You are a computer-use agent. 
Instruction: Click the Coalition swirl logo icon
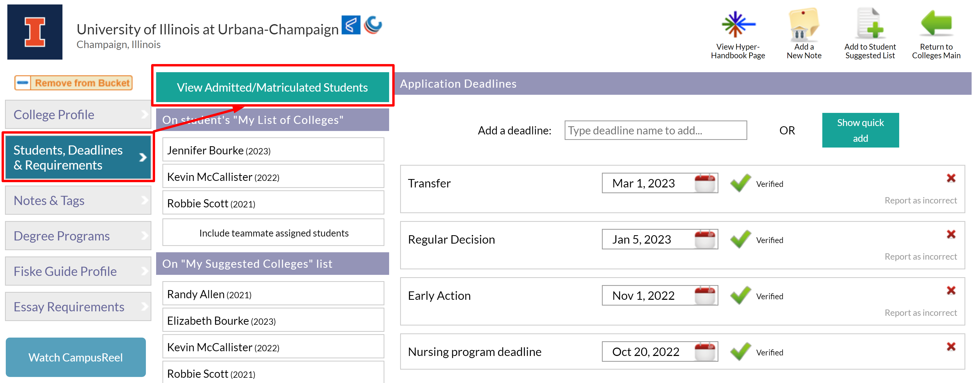click(373, 25)
